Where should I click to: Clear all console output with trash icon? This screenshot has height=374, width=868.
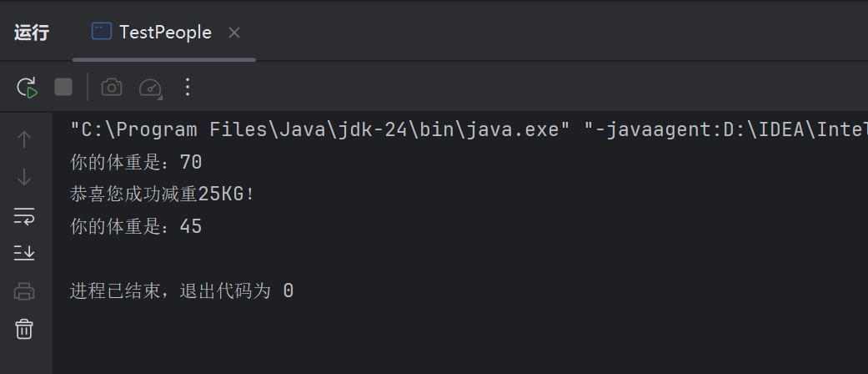24,329
